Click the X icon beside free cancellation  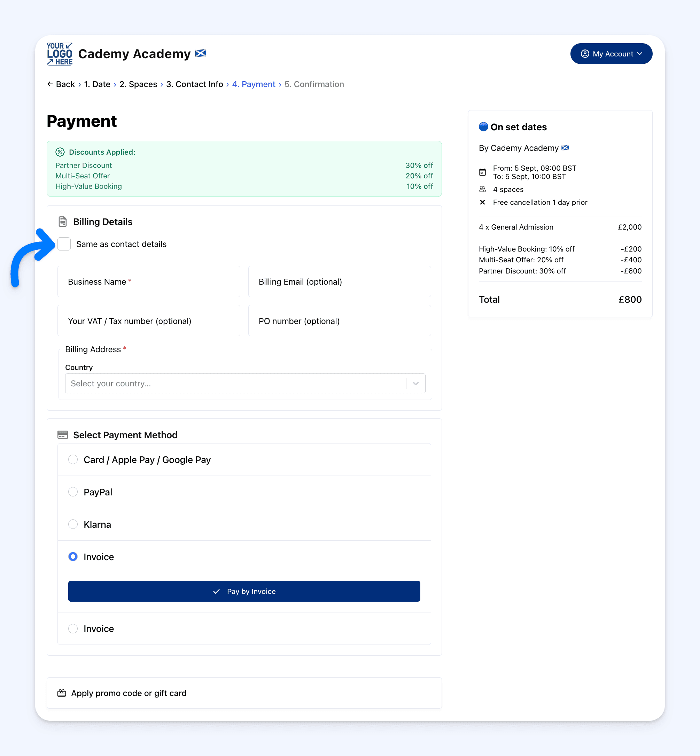tap(482, 202)
